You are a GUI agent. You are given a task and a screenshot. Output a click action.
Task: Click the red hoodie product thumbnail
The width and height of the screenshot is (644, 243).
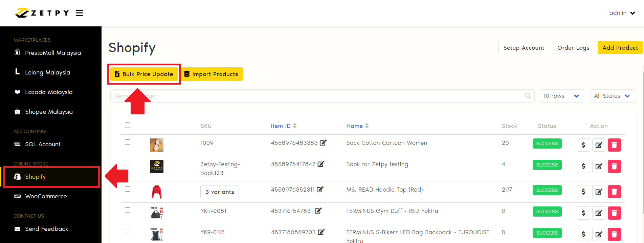coord(156,192)
